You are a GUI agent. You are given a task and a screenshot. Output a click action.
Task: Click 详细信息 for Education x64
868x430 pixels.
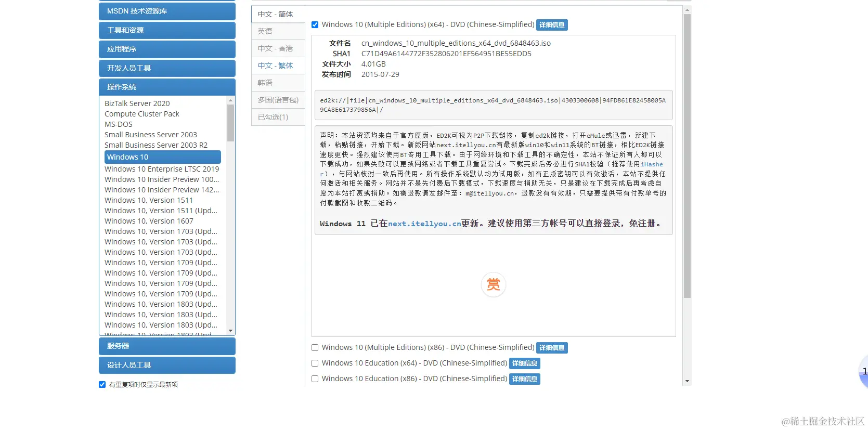pyautogui.click(x=525, y=363)
